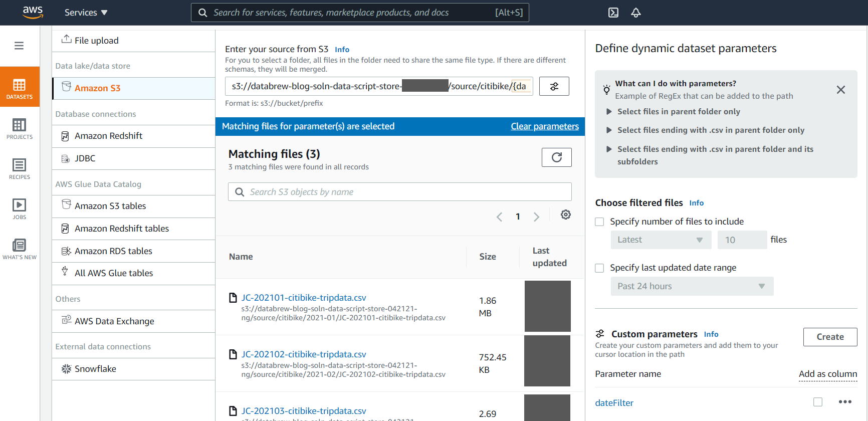Click the Clear parameters link

click(x=544, y=126)
